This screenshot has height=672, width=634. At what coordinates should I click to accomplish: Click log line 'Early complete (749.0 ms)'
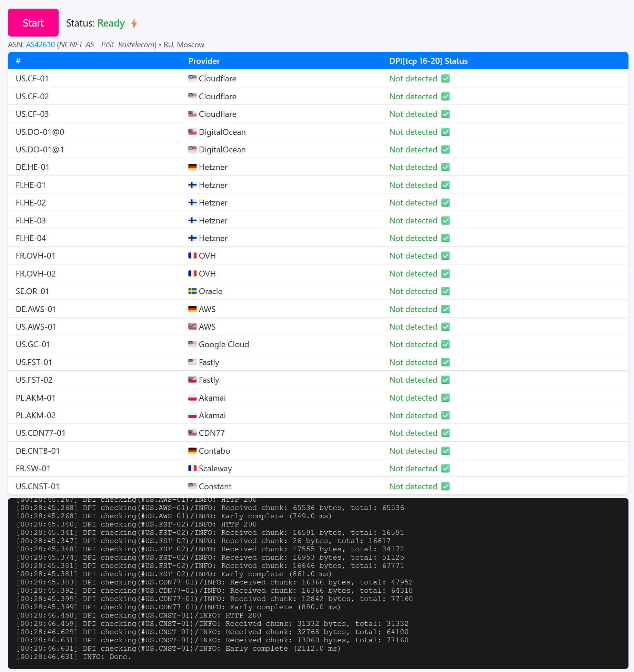(x=174, y=516)
